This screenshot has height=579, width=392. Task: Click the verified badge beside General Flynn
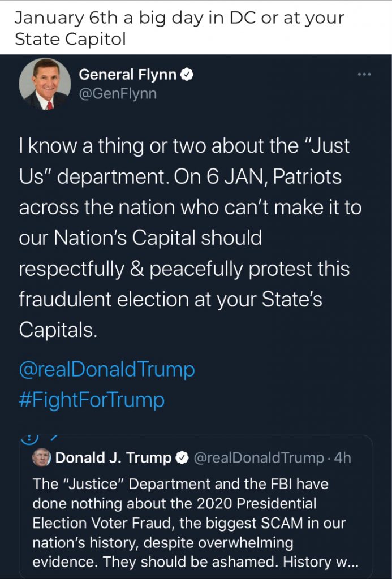pos(187,75)
